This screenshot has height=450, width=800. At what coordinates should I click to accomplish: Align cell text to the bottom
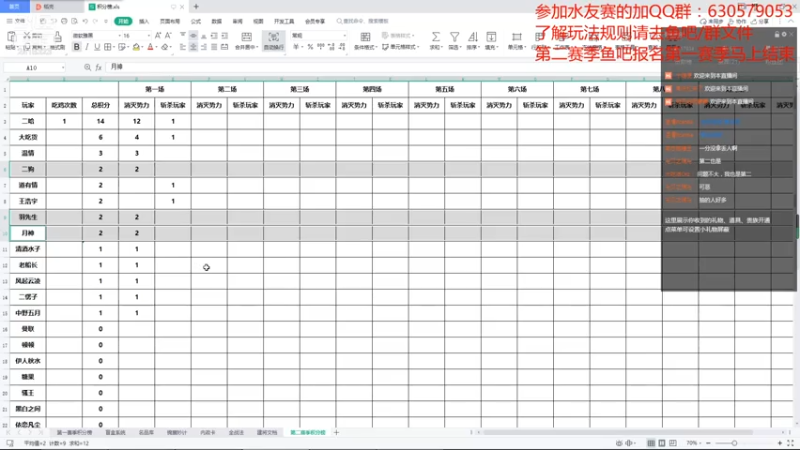pos(204,36)
